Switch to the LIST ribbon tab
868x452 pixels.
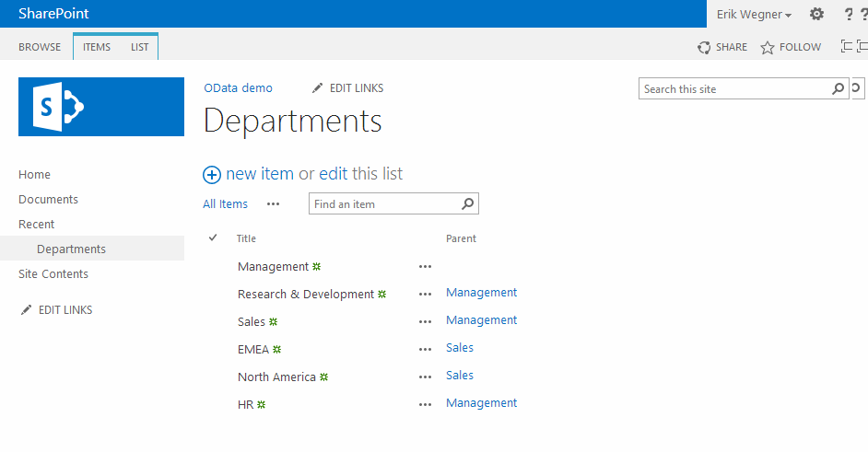(139, 47)
